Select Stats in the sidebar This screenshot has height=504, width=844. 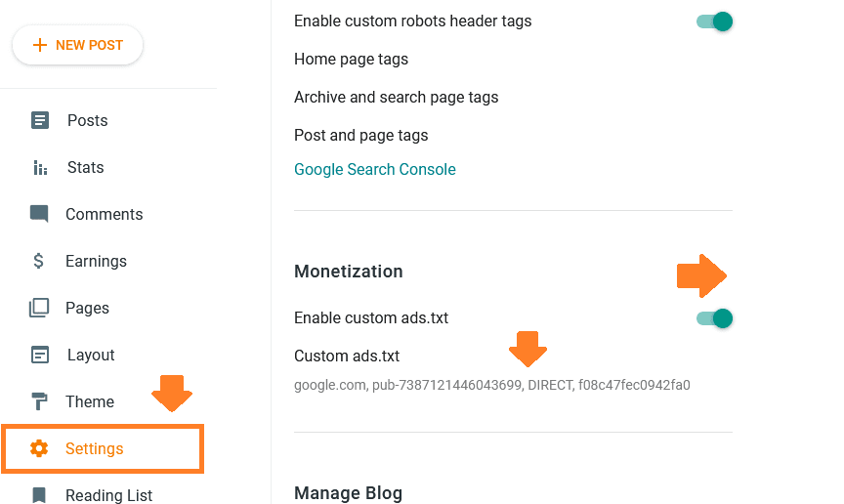tap(85, 168)
